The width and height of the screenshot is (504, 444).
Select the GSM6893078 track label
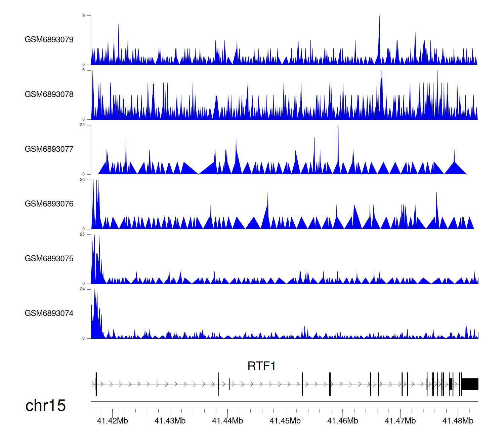tap(49, 95)
